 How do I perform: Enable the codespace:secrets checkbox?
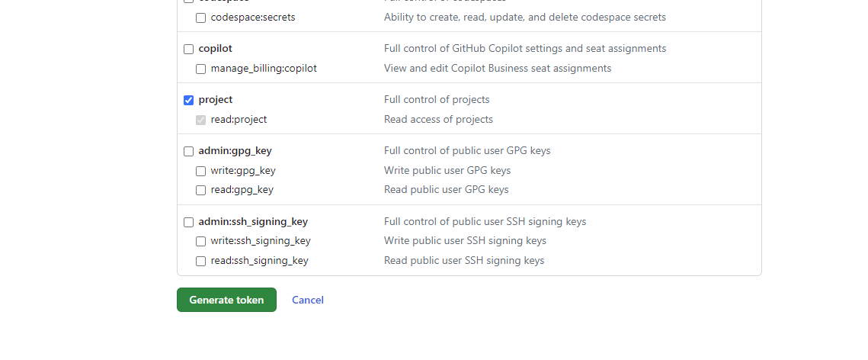click(200, 18)
